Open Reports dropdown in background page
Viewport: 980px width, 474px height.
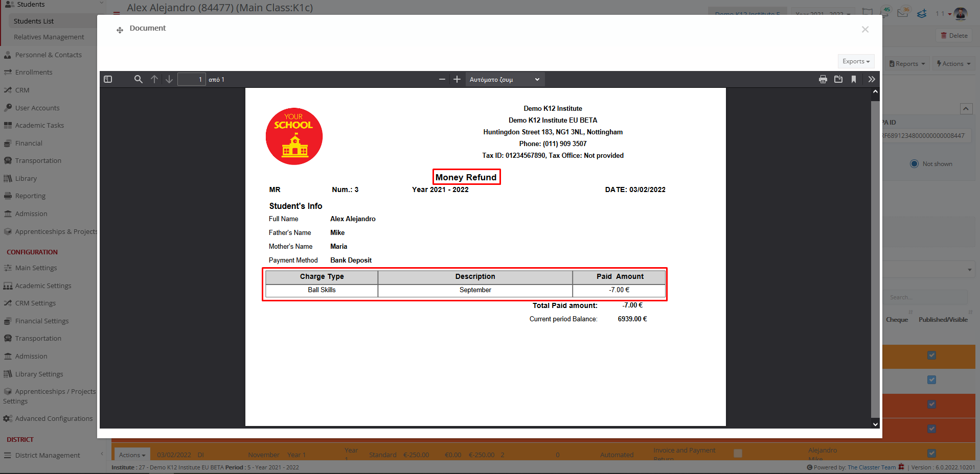point(907,64)
